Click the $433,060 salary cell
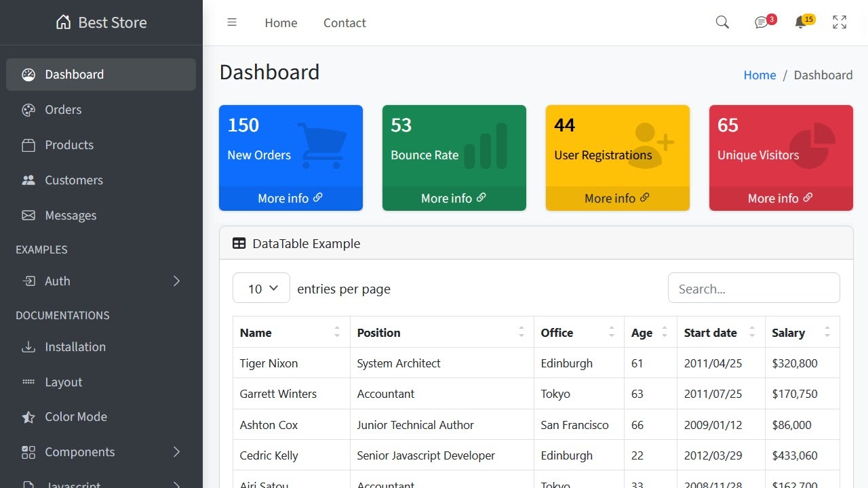This screenshot has width=868, height=488. (803, 455)
